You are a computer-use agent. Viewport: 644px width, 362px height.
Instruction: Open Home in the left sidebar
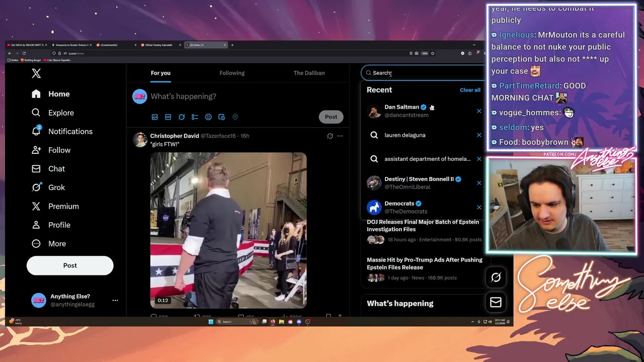[50, 94]
